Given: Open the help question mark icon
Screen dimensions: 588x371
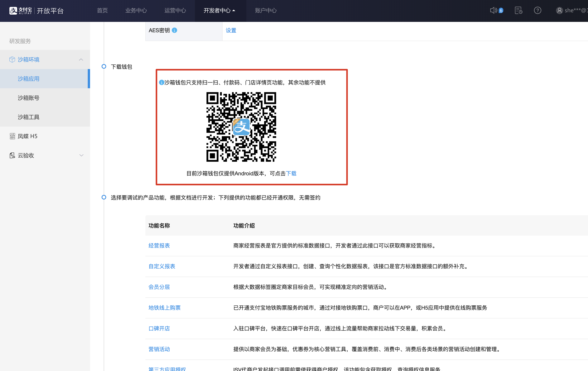Looking at the screenshot, I should [x=537, y=11].
